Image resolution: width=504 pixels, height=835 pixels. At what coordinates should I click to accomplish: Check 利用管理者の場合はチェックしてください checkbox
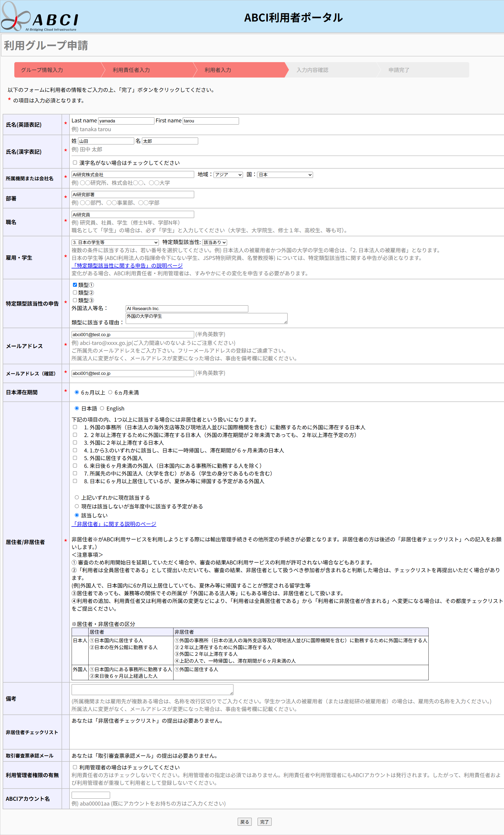(75, 767)
